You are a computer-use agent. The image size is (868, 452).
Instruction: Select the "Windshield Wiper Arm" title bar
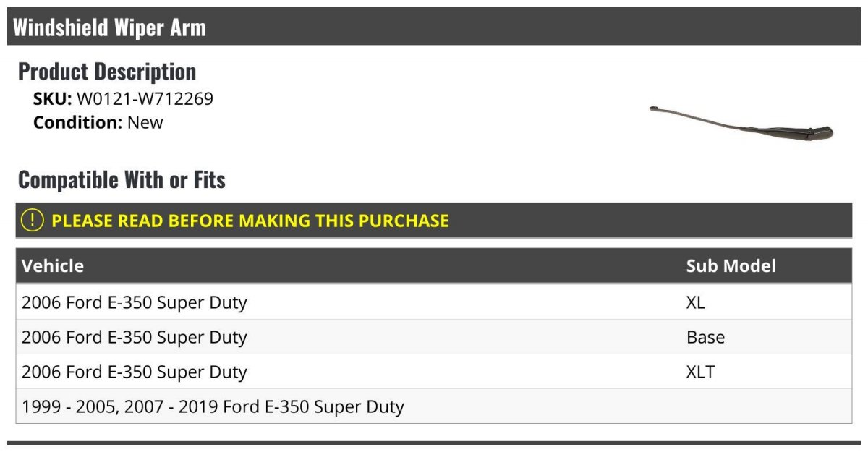coord(110,27)
